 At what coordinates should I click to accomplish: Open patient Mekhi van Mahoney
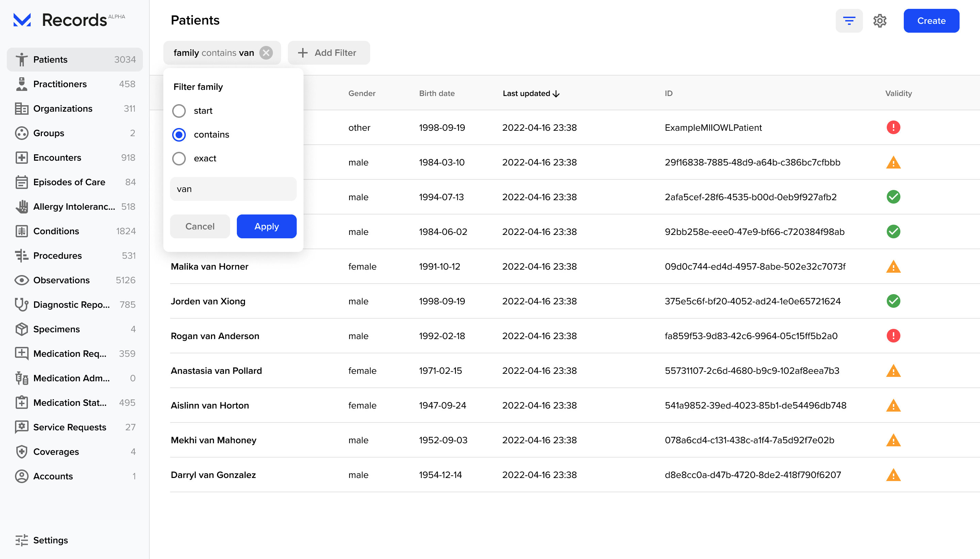pyautogui.click(x=213, y=441)
